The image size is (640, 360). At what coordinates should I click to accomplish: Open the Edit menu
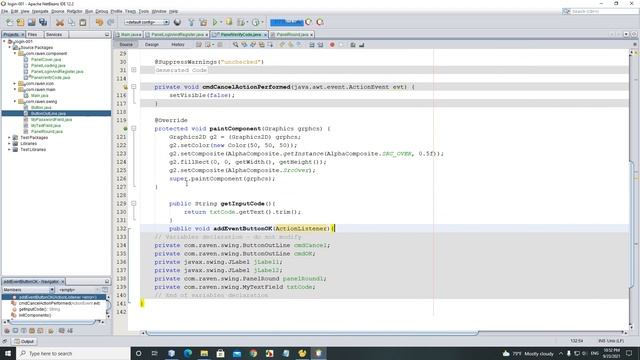pyautogui.click(x=14, y=11)
